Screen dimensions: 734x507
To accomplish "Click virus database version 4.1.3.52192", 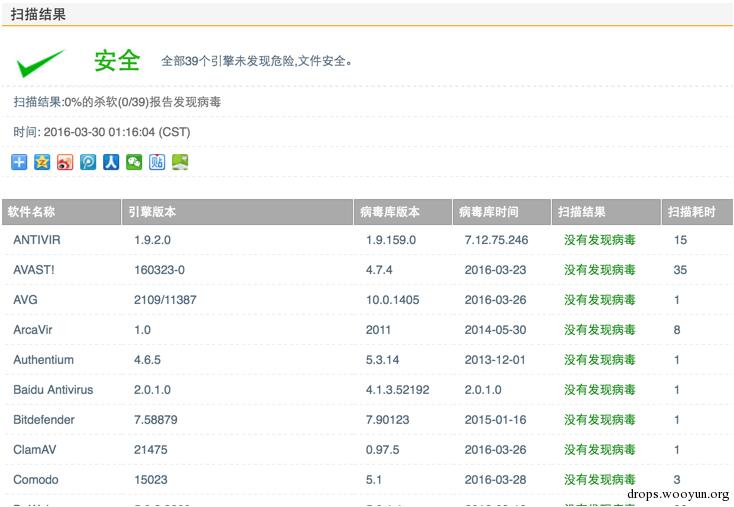I will [x=397, y=390].
